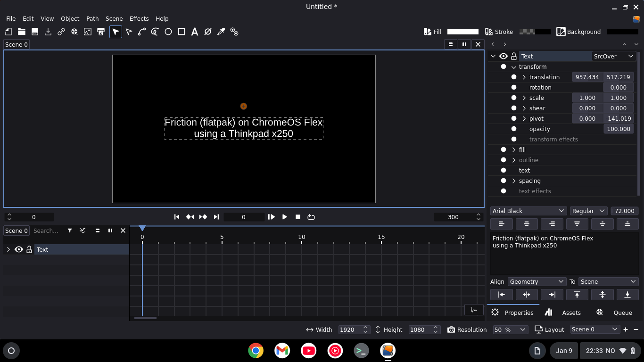Toggle Text layer visibility in timeline
644x362 pixels.
pos(19,249)
